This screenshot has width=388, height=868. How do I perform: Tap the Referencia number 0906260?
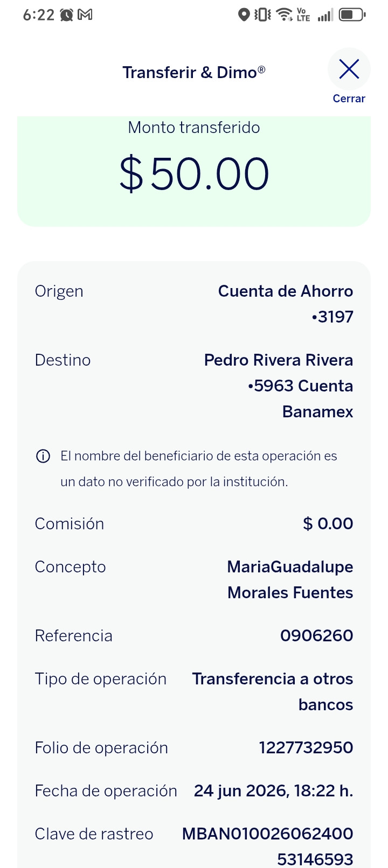[x=317, y=635]
